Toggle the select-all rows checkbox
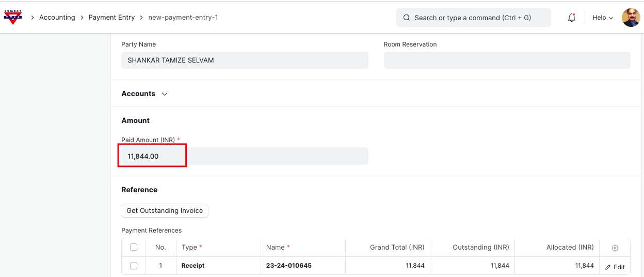Viewport: 644px width, 277px height. [x=134, y=248]
